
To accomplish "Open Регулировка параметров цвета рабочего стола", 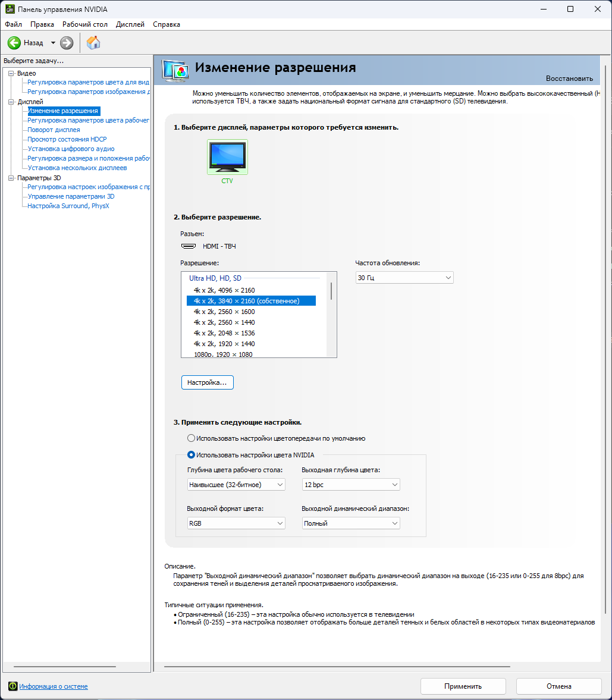I will pos(89,120).
